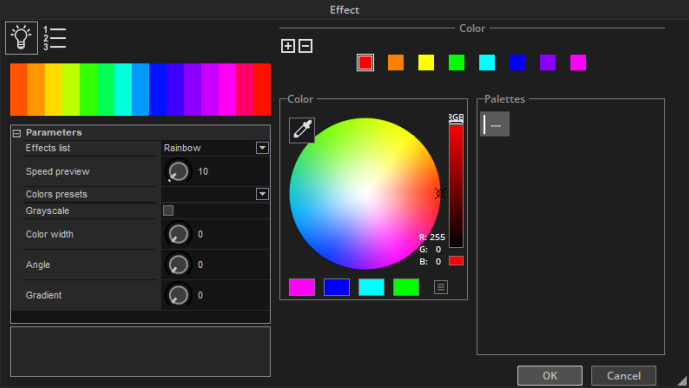
Task: Select the light bulb effect tab icon
Action: (x=21, y=38)
